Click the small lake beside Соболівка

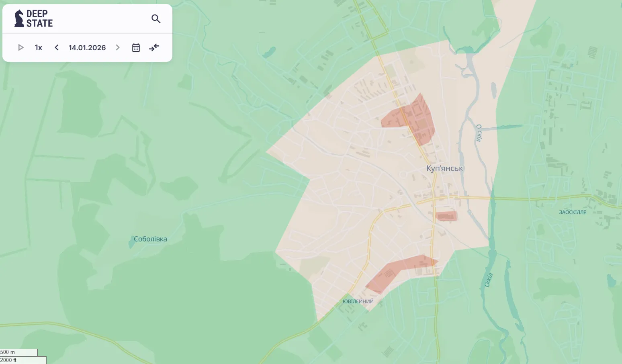[131, 243]
